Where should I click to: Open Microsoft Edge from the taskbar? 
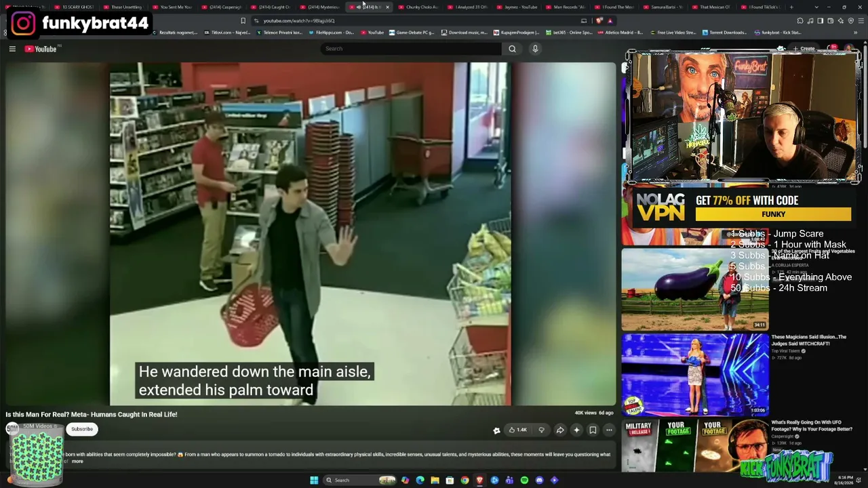pos(420,481)
